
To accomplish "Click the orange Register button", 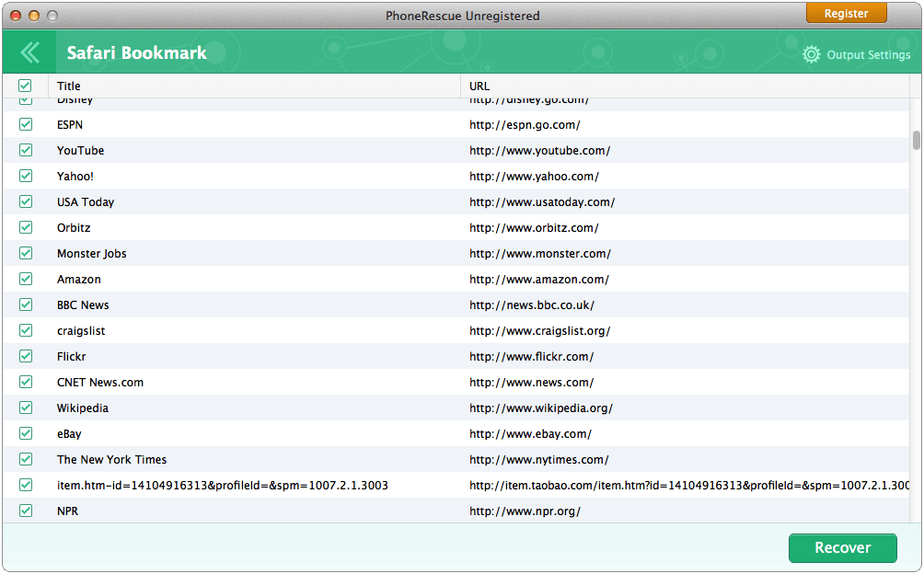I will coord(846,14).
